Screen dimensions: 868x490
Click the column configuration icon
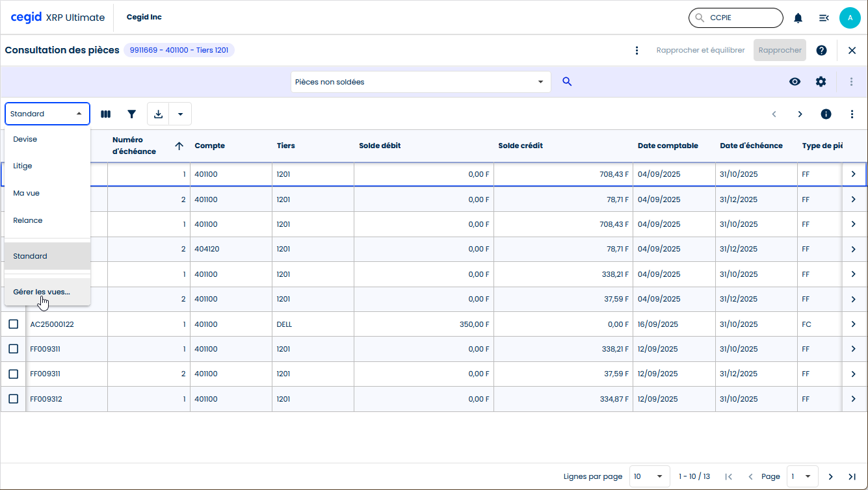105,114
